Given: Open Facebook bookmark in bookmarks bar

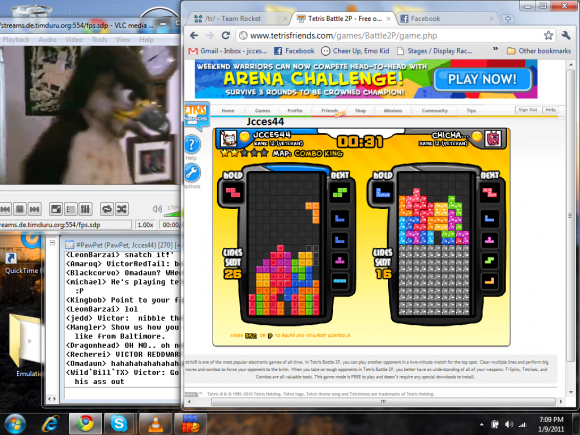Looking at the screenshot, I should pyautogui.click(x=294, y=51).
